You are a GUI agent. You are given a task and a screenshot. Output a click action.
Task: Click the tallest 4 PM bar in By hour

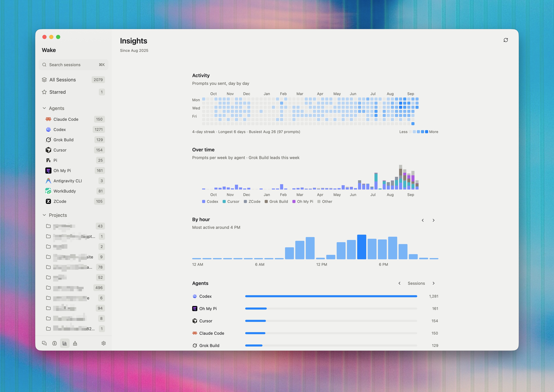(361, 247)
